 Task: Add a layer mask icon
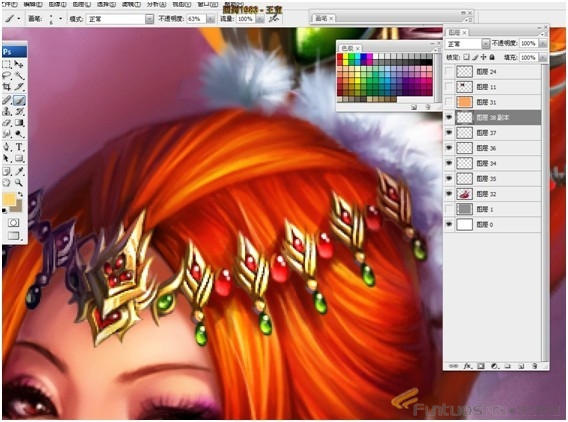(x=481, y=366)
